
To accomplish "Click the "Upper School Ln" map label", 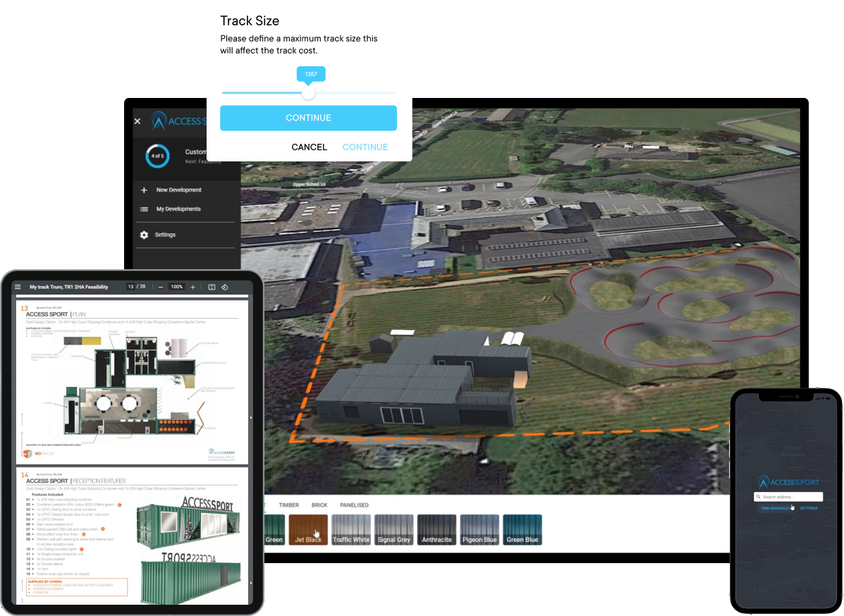I will 309,185.
